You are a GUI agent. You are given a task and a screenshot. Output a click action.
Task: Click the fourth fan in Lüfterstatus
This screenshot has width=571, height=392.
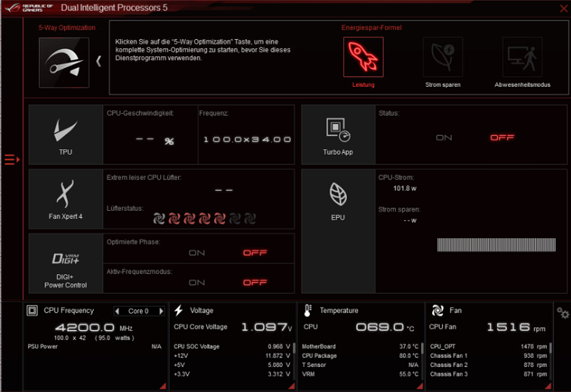(x=205, y=219)
